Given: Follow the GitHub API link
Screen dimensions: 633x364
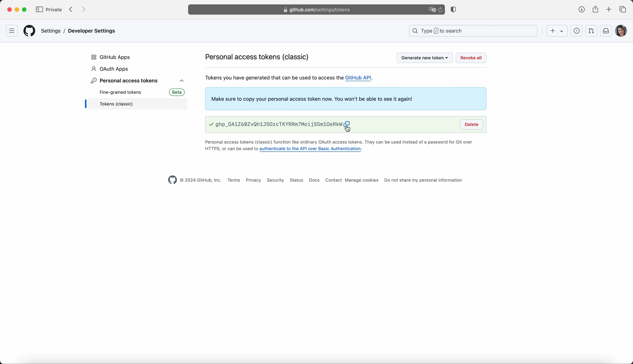Looking at the screenshot, I should click(358, 78).
